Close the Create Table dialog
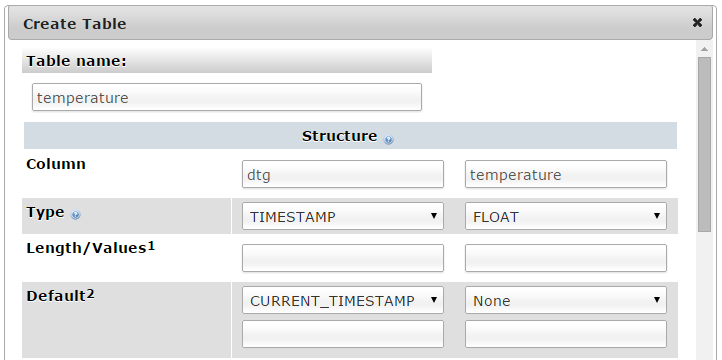722x360 pixels. [x=697, y=23]
